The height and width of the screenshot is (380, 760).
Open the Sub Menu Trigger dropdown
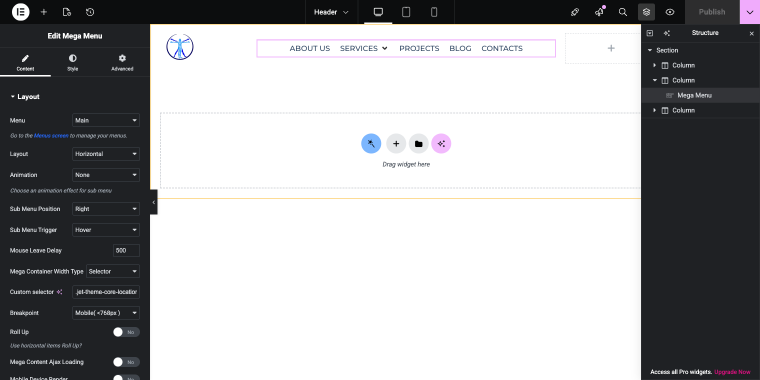click(106, 230)
